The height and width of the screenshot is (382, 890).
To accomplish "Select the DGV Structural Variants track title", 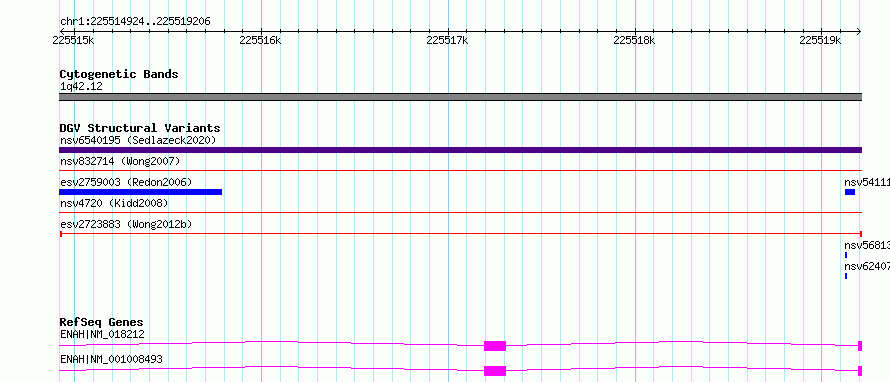I will pyautogui.click(x=140, y=128).
